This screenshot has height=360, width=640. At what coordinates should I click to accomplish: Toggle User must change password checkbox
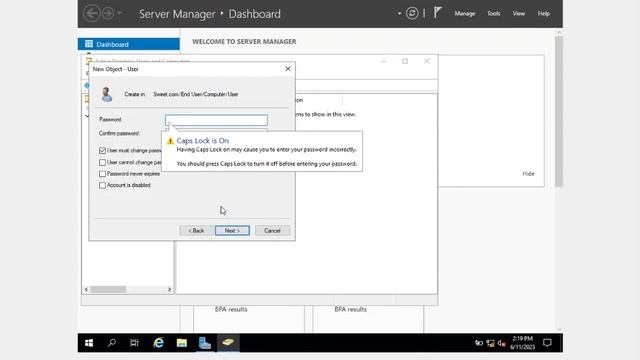[x=102, y=151]
